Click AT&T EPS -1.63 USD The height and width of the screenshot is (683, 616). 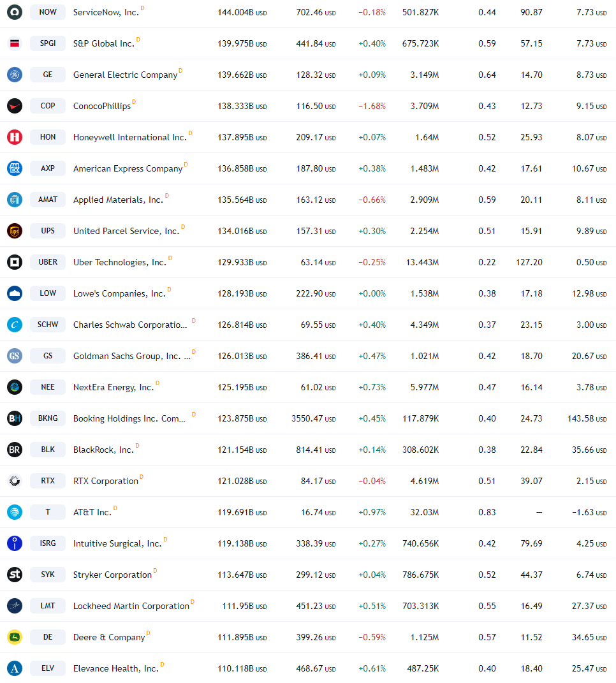pos(589,512)
